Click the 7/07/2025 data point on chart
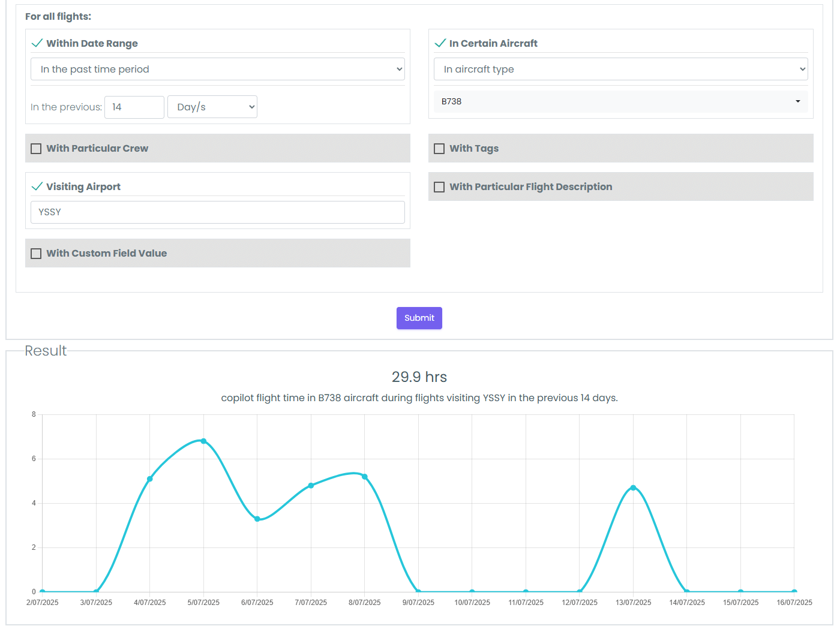 (x=311, y=486)
